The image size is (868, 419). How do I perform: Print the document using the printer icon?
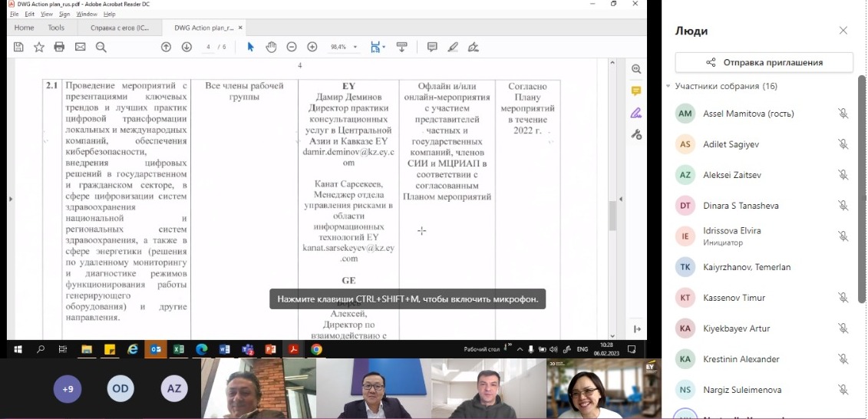[59, 47]
